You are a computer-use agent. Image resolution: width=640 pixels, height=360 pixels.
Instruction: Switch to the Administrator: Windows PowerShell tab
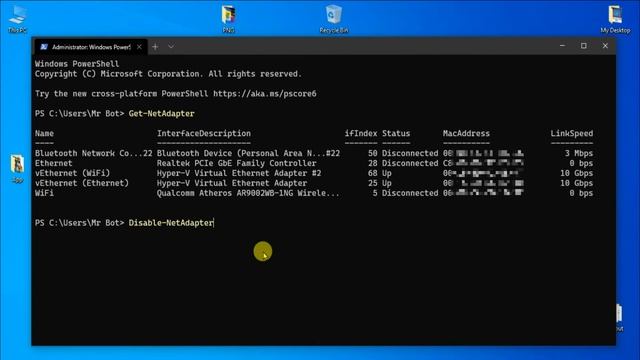91,47
